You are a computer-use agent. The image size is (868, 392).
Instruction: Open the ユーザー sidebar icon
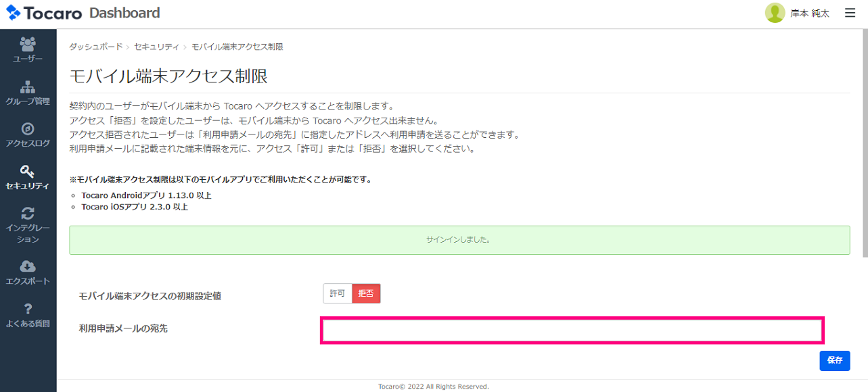point(28,44)
